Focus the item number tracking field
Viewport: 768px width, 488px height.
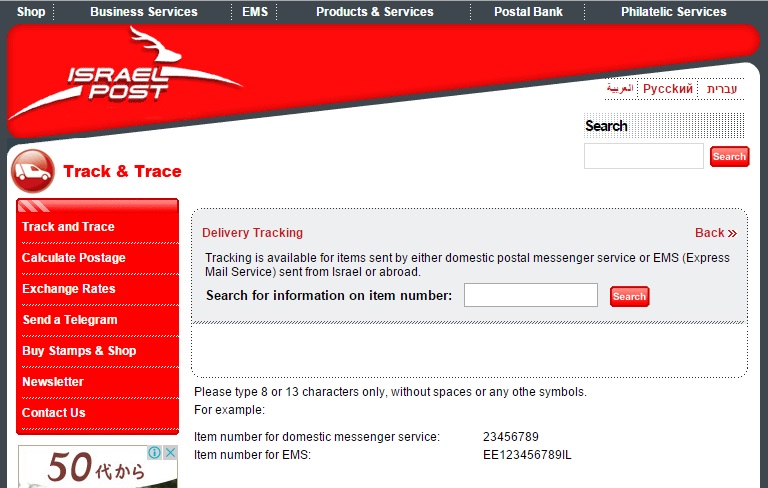pyautogui.click(x=530, y=295)
